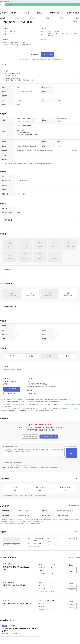
Task: Click 개인정보보호법 상세 보기 button
Action: [x=30, y=437]
